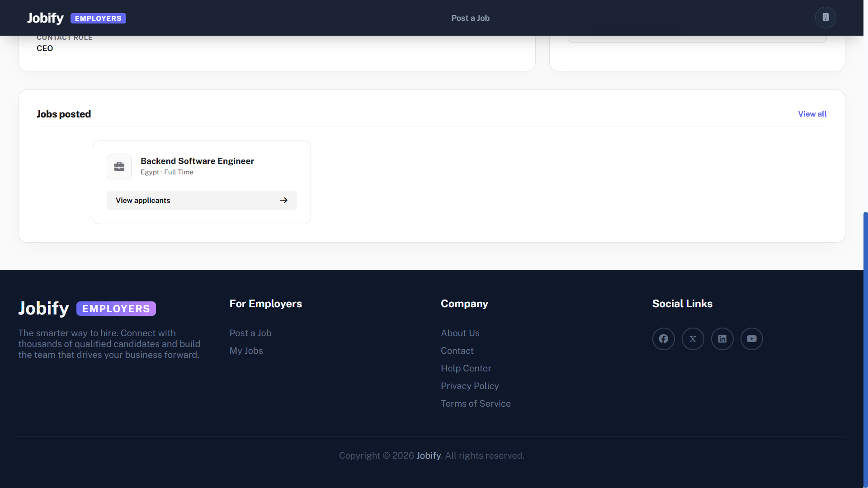Open the company profile icon in header
Image resolution: width=868 pixels, height=488 pixels.
pyautogui.click(x=826, y=18)
